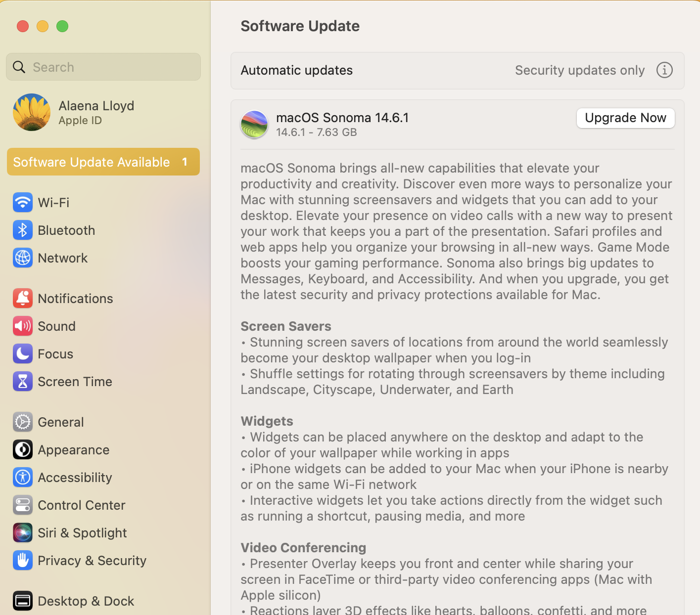Click the Bluetooth icon in sidebar

(23, 230)
